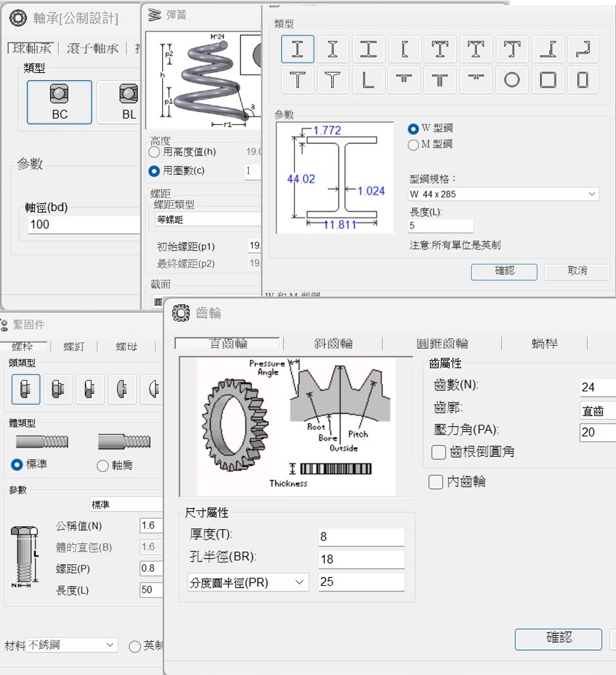
Task: Select the 用高度值(h) radio option
Action: click(154, 152)
